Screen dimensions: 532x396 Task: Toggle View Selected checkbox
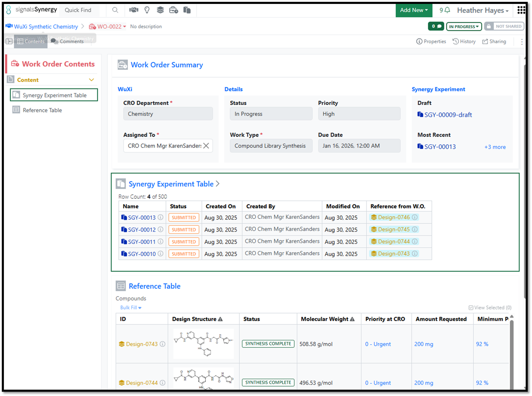[x=471, y=308]
